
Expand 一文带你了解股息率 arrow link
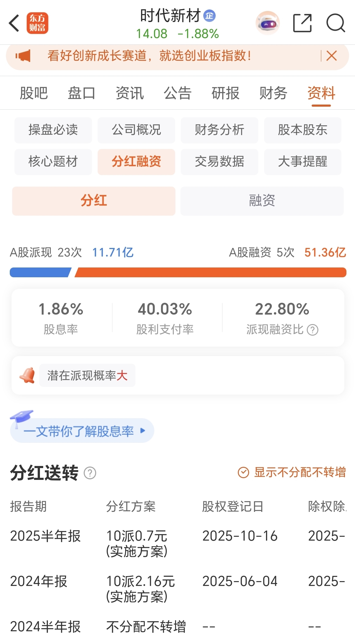[x=143, y=430]
